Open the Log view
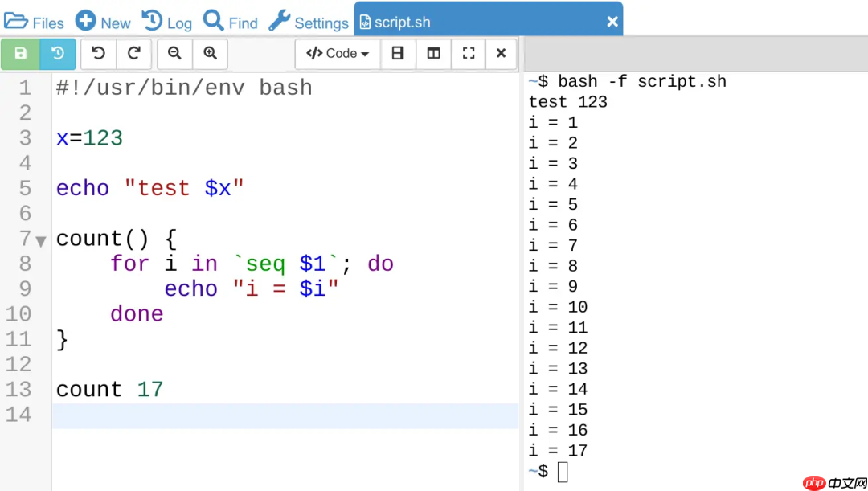 pos(167,23)
